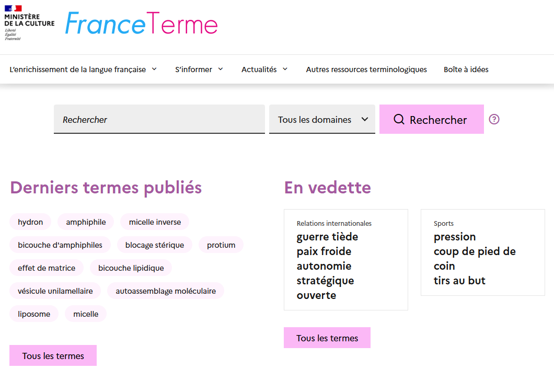Image resolution: width=554 pixels, height=392 pixels.
Task: Open featured term tirs au but
Action: click(x=459, y=281)
